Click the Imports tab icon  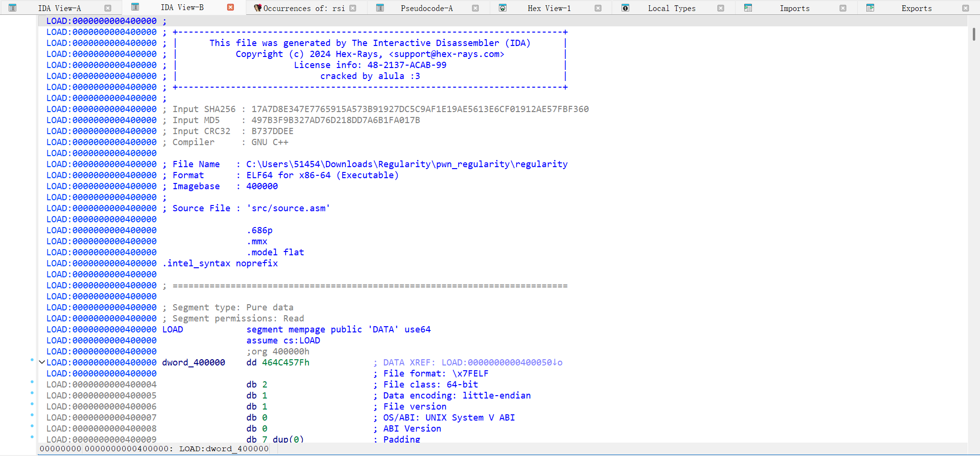click(748, 8)
